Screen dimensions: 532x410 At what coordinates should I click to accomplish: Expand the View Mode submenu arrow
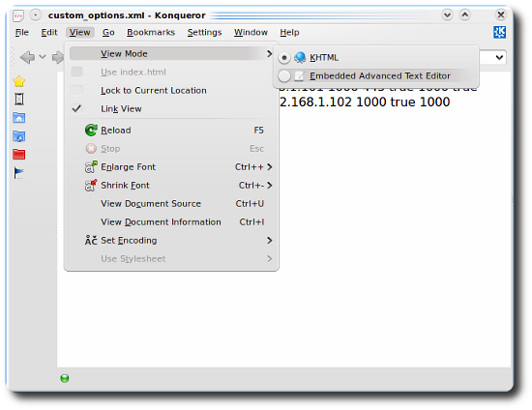(270, 53)
